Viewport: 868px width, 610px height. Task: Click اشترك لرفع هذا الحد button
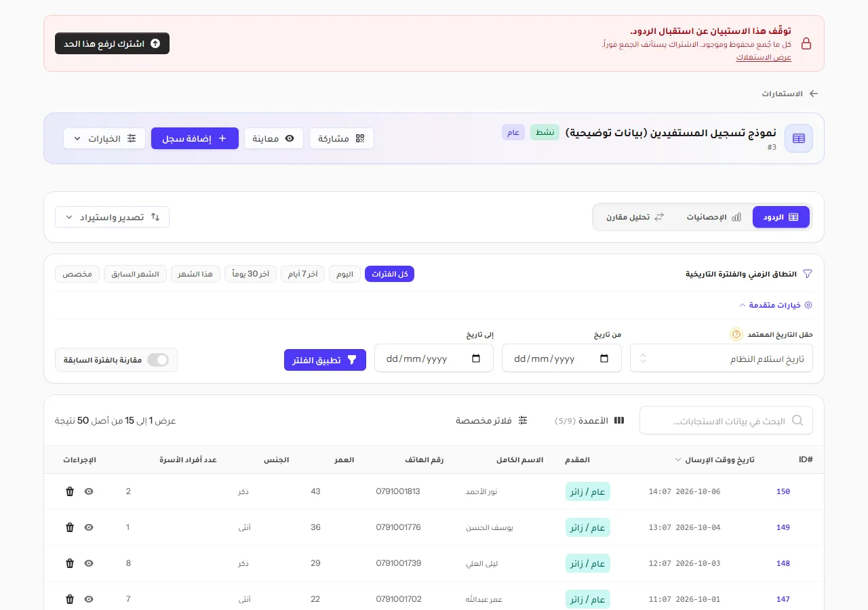coord(112,43)
